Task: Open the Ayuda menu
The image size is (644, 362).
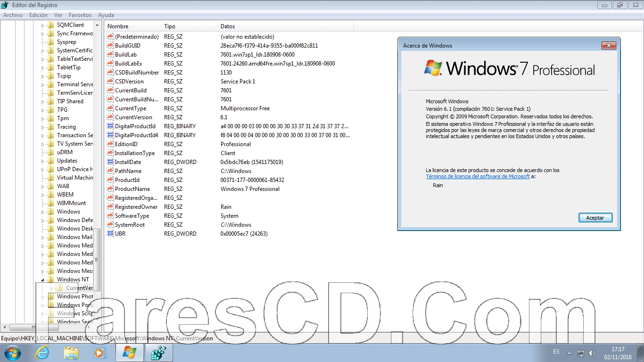Action: 106,15
